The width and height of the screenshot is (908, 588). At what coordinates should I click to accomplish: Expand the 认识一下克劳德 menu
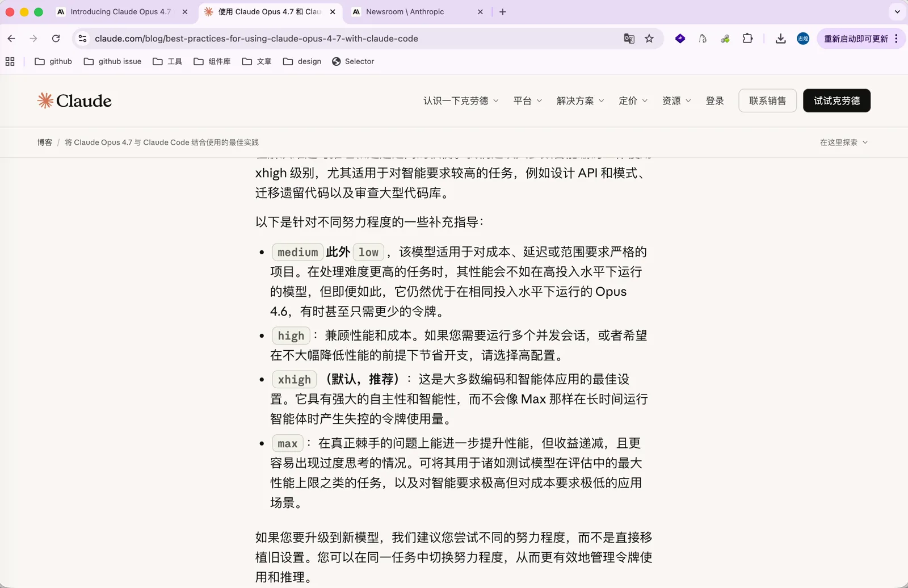(x=461, y=101)
